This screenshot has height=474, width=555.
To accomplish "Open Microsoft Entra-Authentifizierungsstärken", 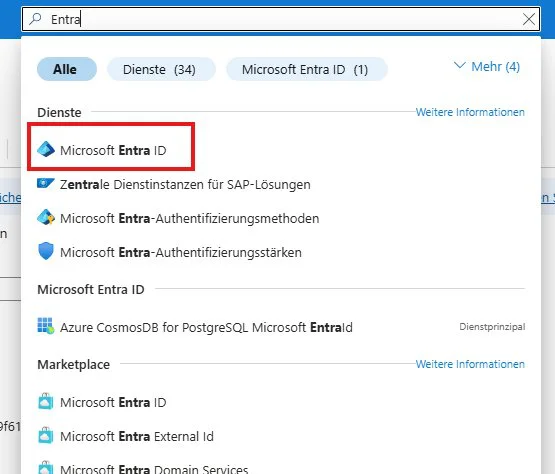I will [x=181, y=252].
